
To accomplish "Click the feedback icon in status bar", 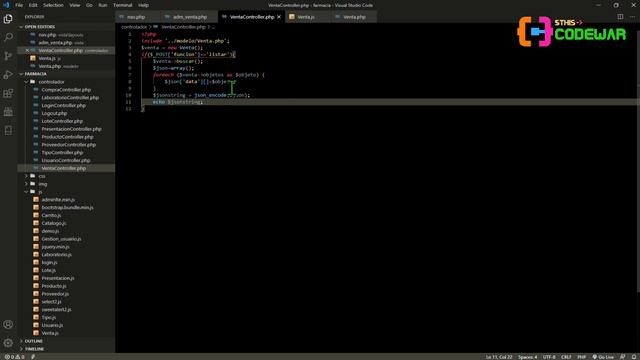I will 622,357.
